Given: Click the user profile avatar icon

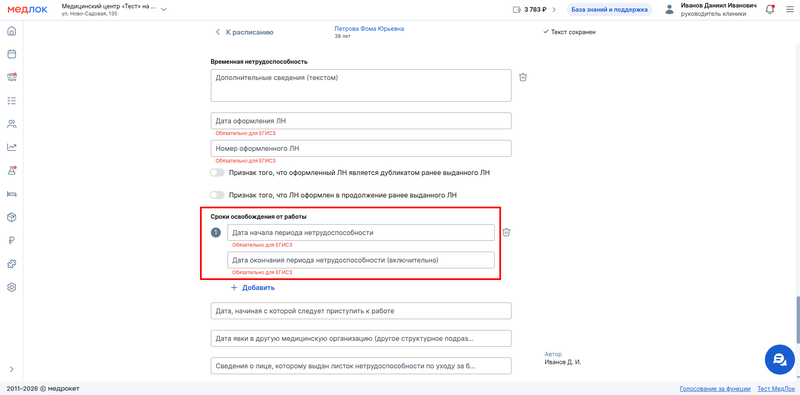Looking at the screenshot, I should point(670,10).
